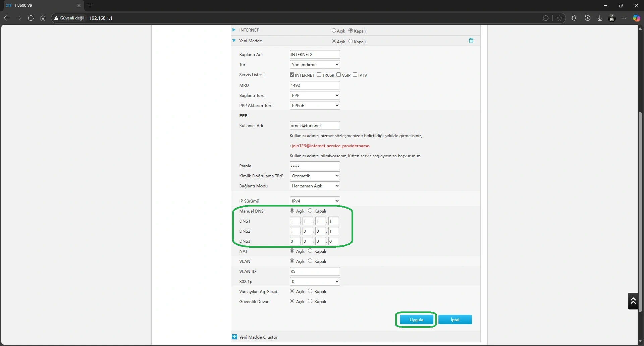644x346 pixels.
Task: Open browser history icon
Action: [x=588, y=18]
